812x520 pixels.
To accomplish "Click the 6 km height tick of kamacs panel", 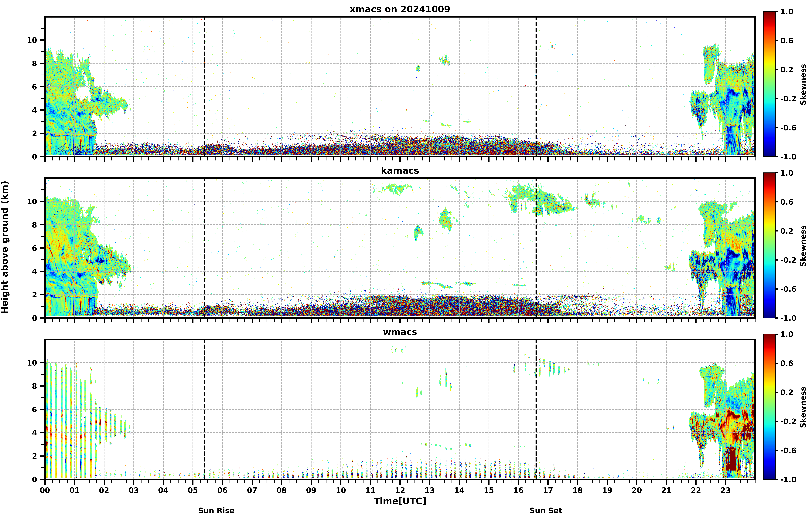I will pyautogui.click(x=34, y=248).
